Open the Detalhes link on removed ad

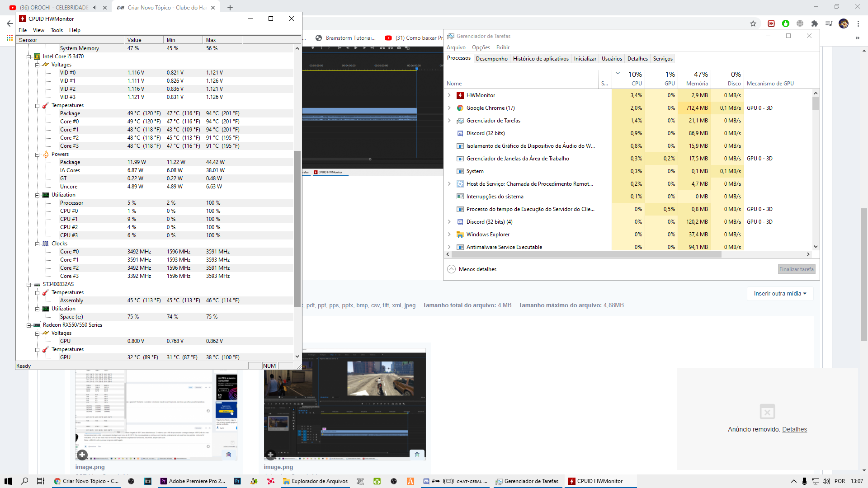pos(794,430)
